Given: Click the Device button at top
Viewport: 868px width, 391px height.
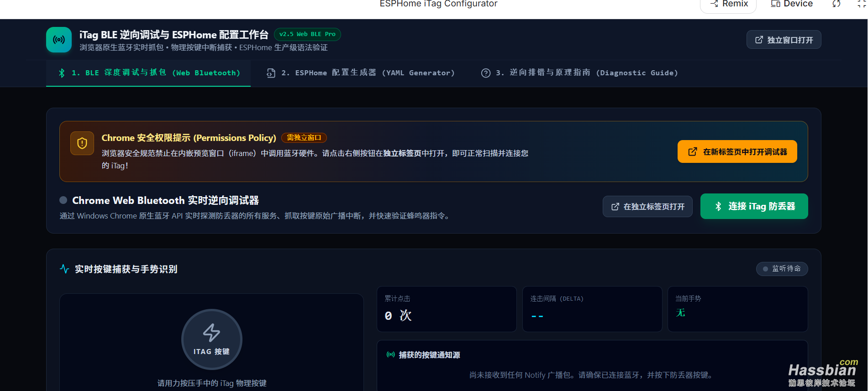Looking at the screenshot, I should pyautogui.click(x=792, y=4).
